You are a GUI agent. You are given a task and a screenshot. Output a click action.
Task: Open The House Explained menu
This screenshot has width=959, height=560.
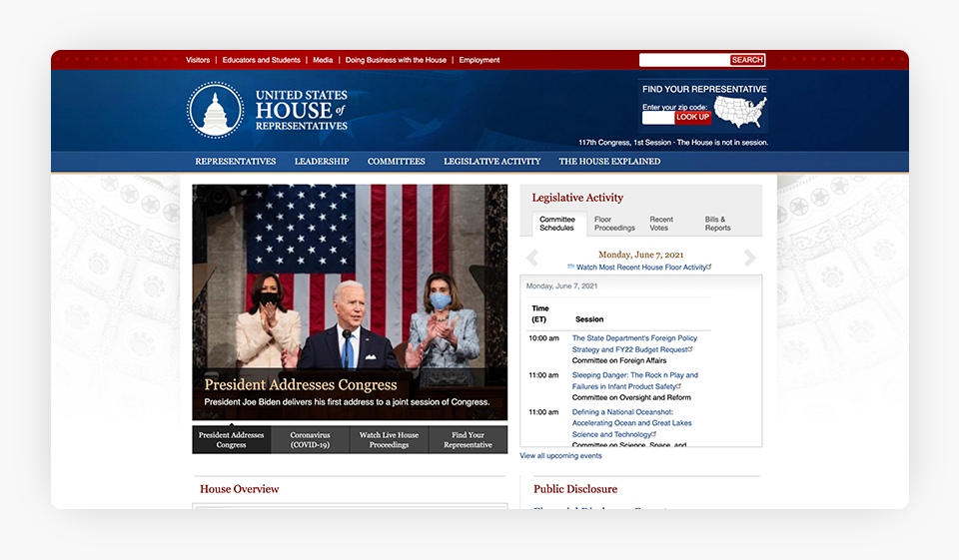coord(609,162)
